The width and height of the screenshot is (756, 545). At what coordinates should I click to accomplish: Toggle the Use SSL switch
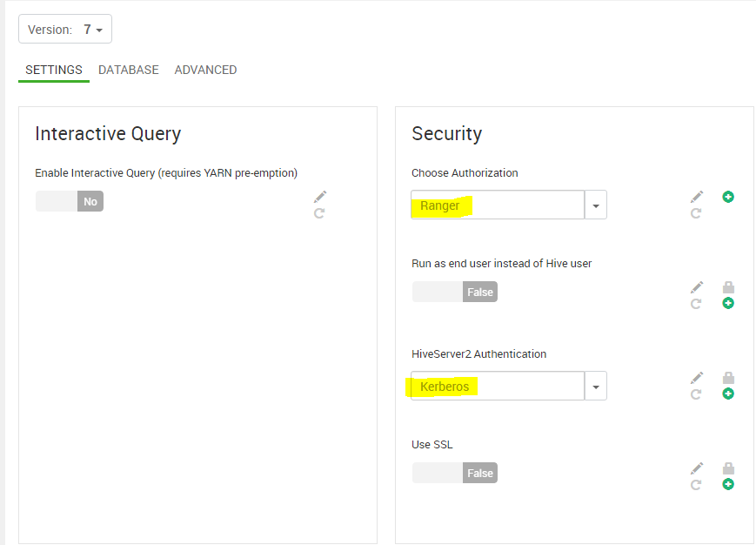(x=454, y=473)
